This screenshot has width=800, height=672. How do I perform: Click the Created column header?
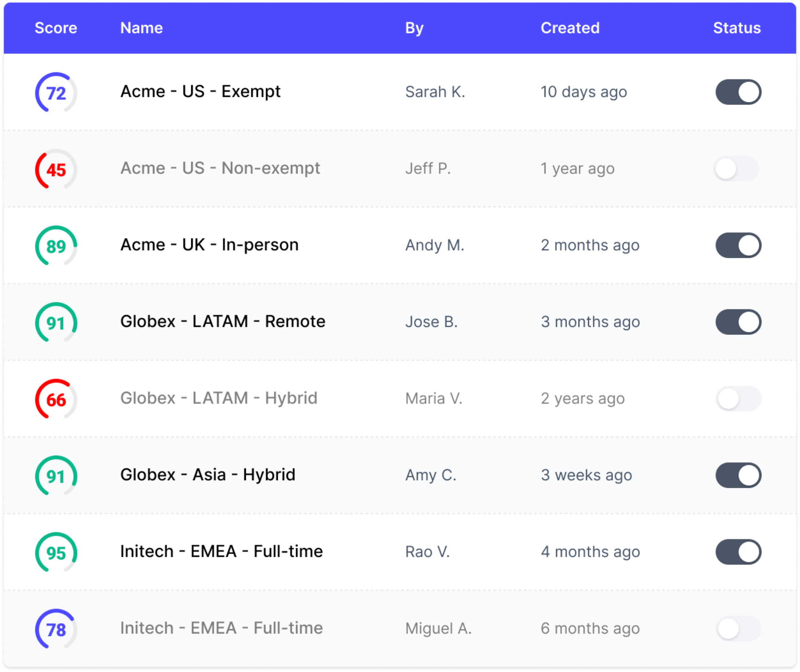[570, 28]
